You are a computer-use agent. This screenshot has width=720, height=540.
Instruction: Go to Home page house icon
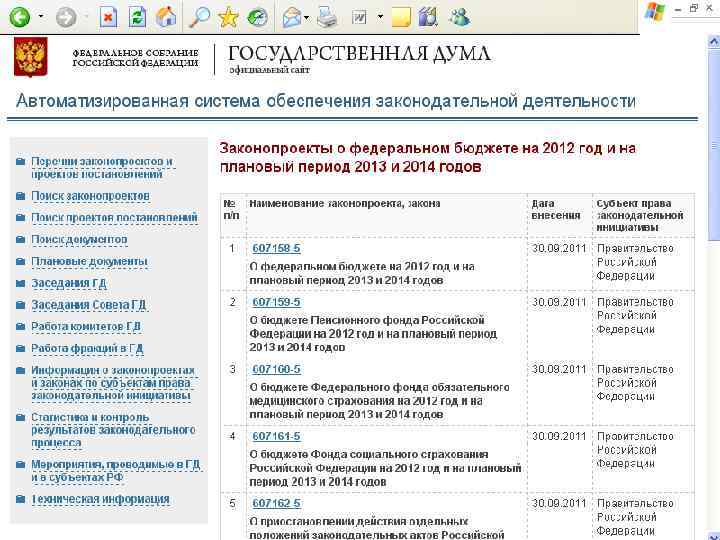(x=166, y=17)
